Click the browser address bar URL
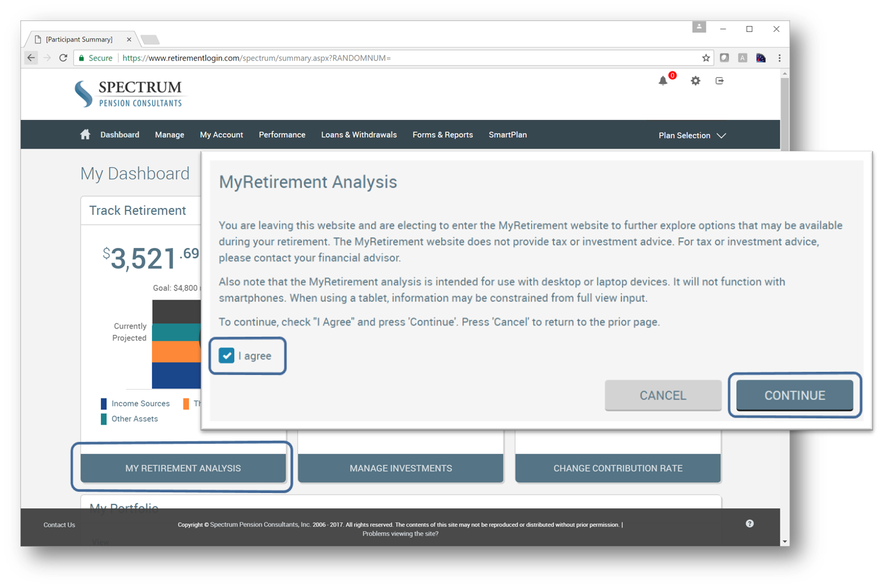880x588 pixels. [x=257, y=58]
